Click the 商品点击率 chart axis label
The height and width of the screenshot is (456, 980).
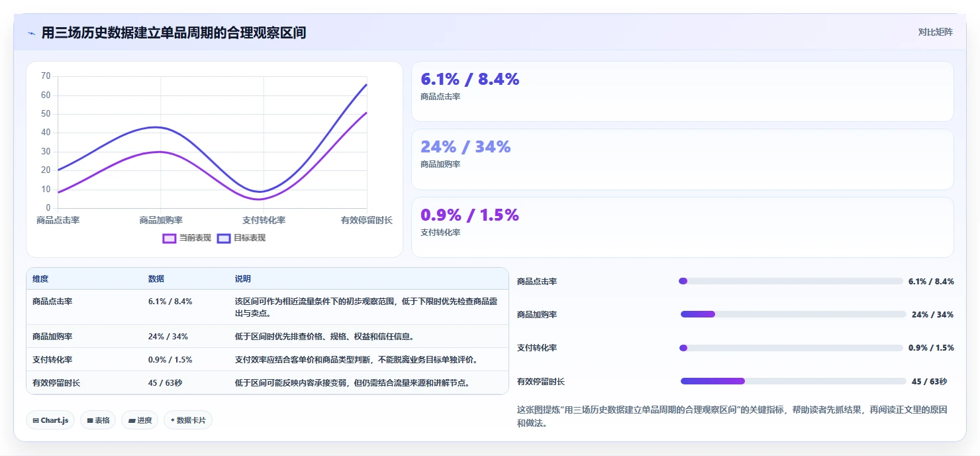pyautogui.click(x=58, y=220)
